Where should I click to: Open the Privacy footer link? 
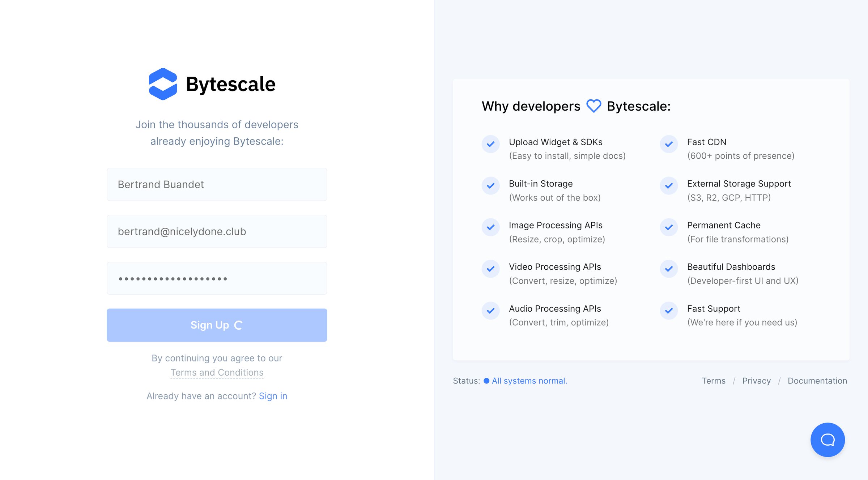click(757, 381)
